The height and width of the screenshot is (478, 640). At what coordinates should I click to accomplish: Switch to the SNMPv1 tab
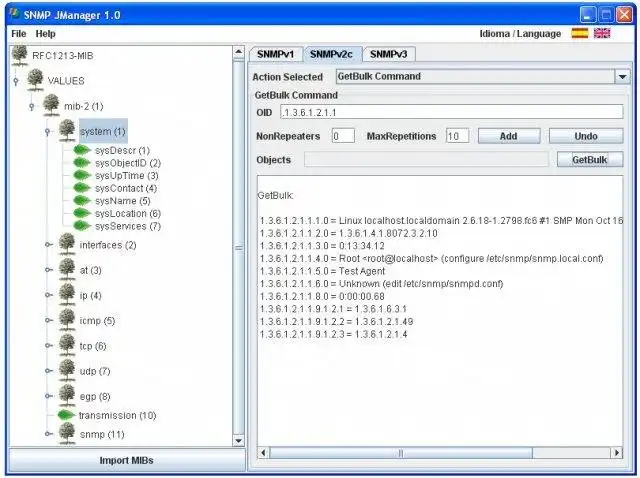pyautogui.click(x=276, y=54)
